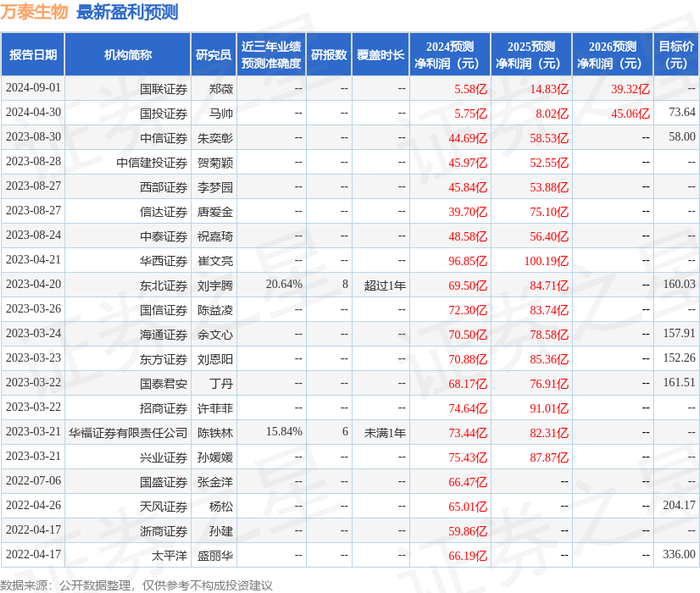
Task: Select the 研报数 column header
Action: pyautogui.click(x=329, y=54)
